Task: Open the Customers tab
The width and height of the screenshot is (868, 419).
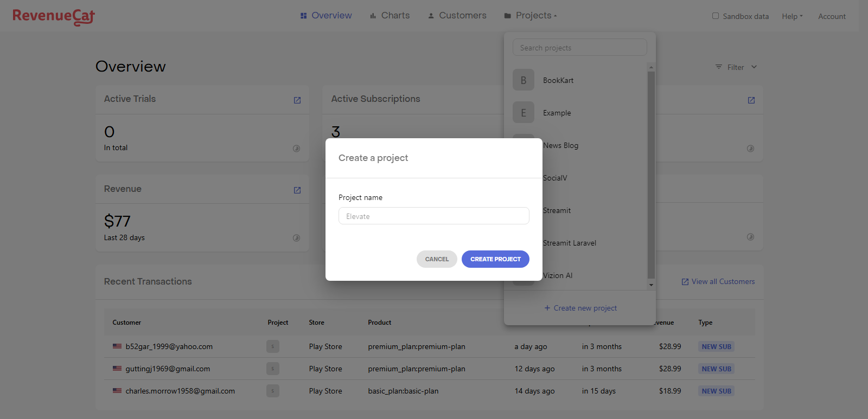Action: click(457, 16)
